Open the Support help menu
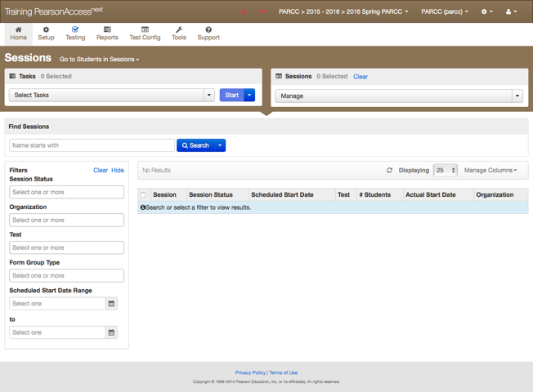This screenshot has width=533, height=392. [x=208, y=33]
